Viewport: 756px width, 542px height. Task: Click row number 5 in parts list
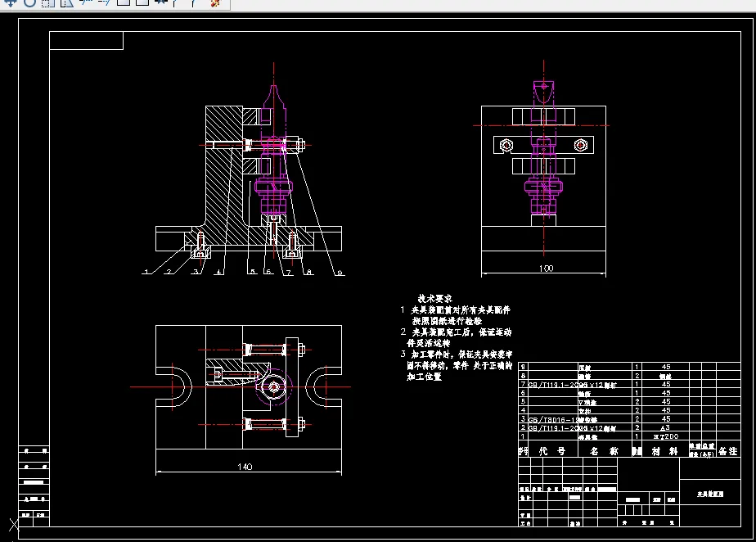click(523, 401)
